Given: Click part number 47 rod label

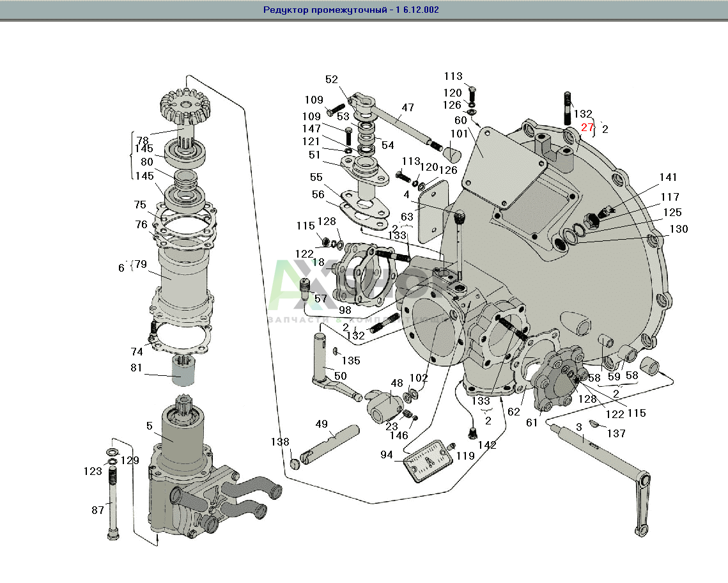Looking at the screenshot, I should 408,107.
